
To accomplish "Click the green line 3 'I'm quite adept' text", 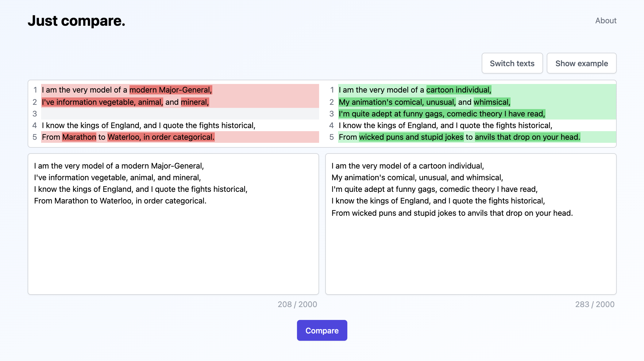I will [x=442, y=114].
